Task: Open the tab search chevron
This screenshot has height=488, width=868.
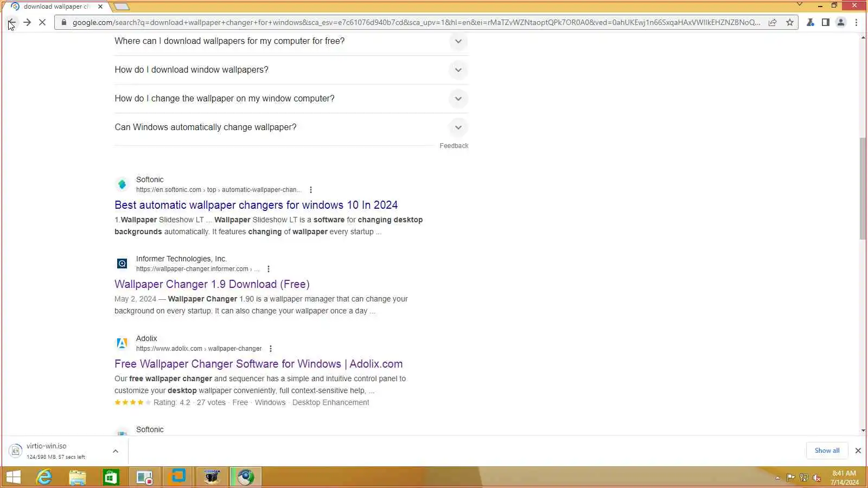Action: (x=799, y=5)
